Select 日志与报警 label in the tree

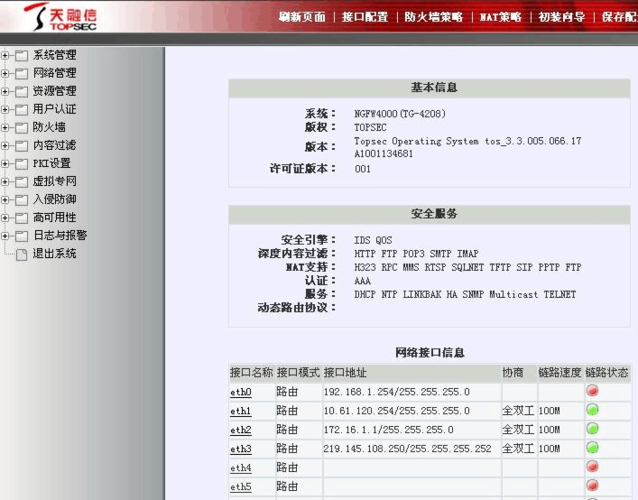[x=60, y=236]
